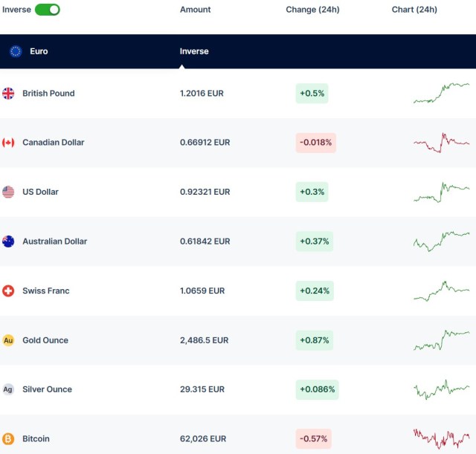
Task: Select the Inverse label in dark header
Action: [x=194, y=51]
